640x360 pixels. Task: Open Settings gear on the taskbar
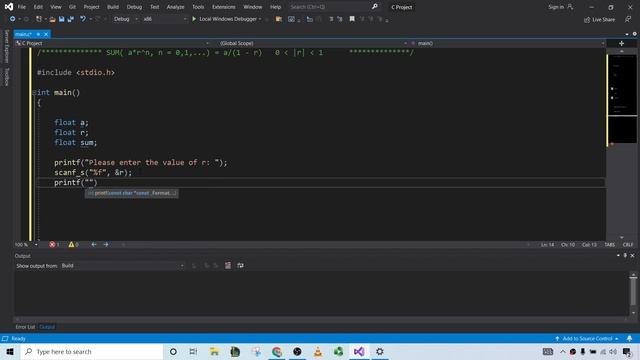pos(380,351)
